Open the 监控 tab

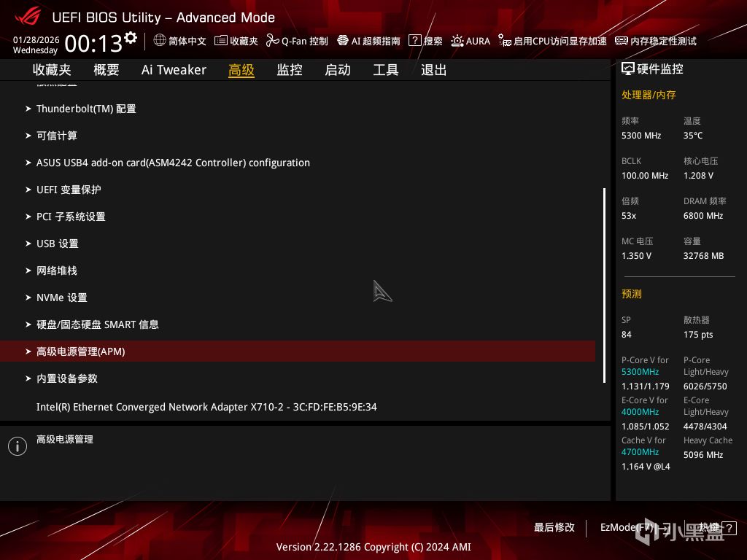[290, 70]
